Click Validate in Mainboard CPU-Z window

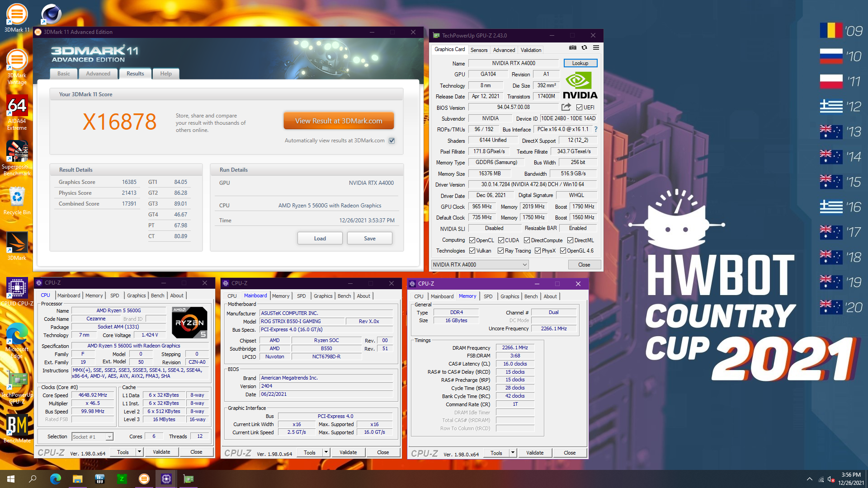click(348, 452)
